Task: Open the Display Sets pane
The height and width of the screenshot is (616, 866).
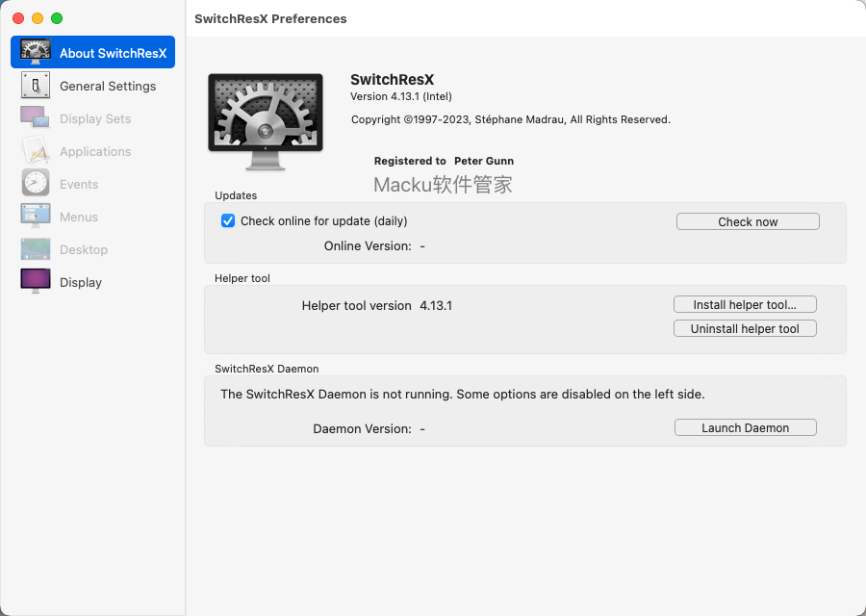Action: 95,118
